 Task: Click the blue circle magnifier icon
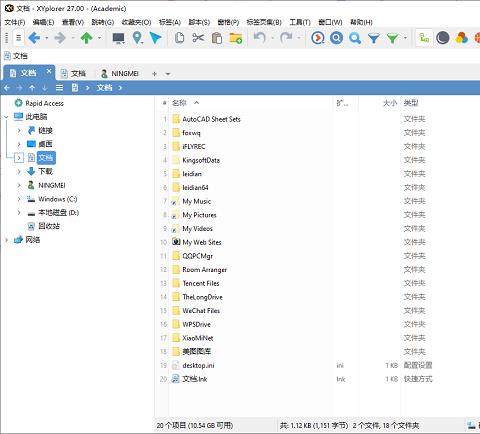(337, 38)
